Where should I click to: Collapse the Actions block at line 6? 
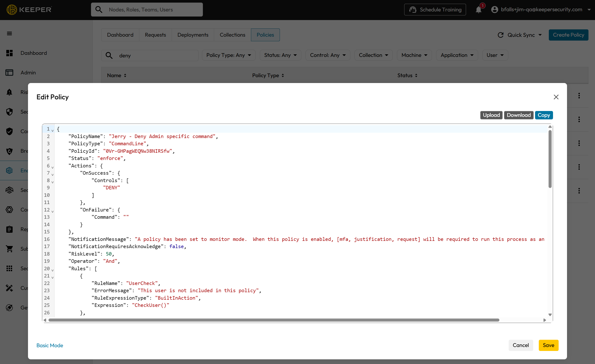tap(52, 167)
